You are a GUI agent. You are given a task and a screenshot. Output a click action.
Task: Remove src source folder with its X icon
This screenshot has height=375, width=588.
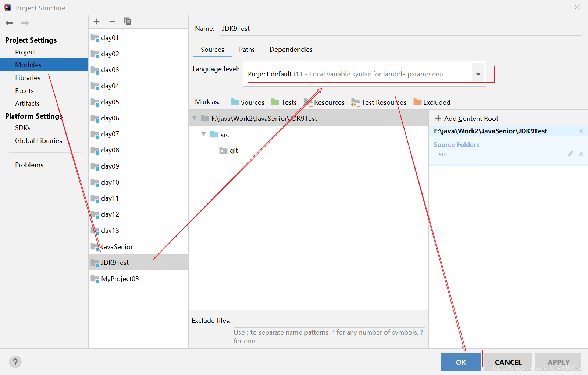click(581, 154)
